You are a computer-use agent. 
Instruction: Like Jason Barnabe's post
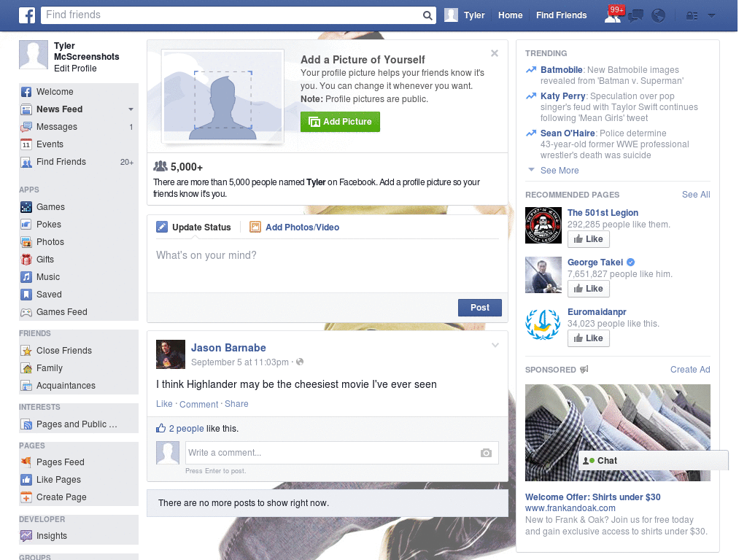coord(164,404)
